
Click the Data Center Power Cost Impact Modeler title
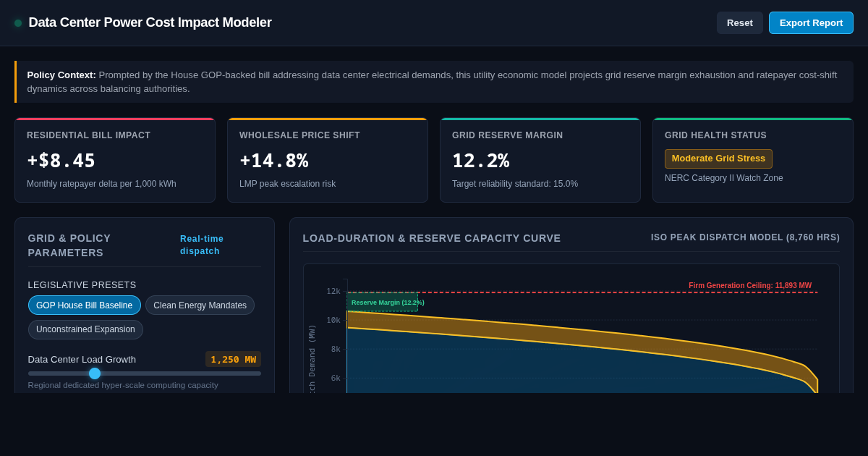click(150, 22)
